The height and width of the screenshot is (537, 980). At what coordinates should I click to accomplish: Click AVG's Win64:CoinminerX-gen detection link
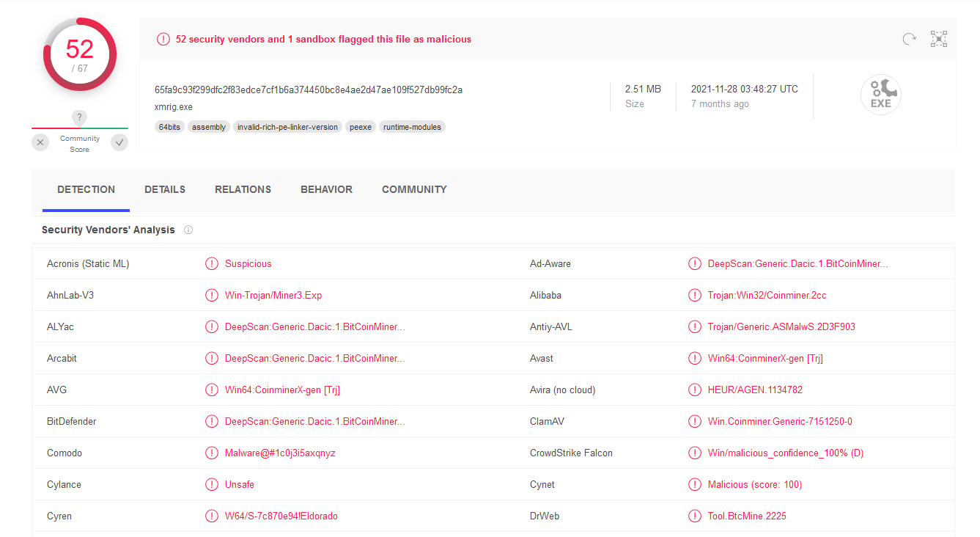[x=281, y=390]
